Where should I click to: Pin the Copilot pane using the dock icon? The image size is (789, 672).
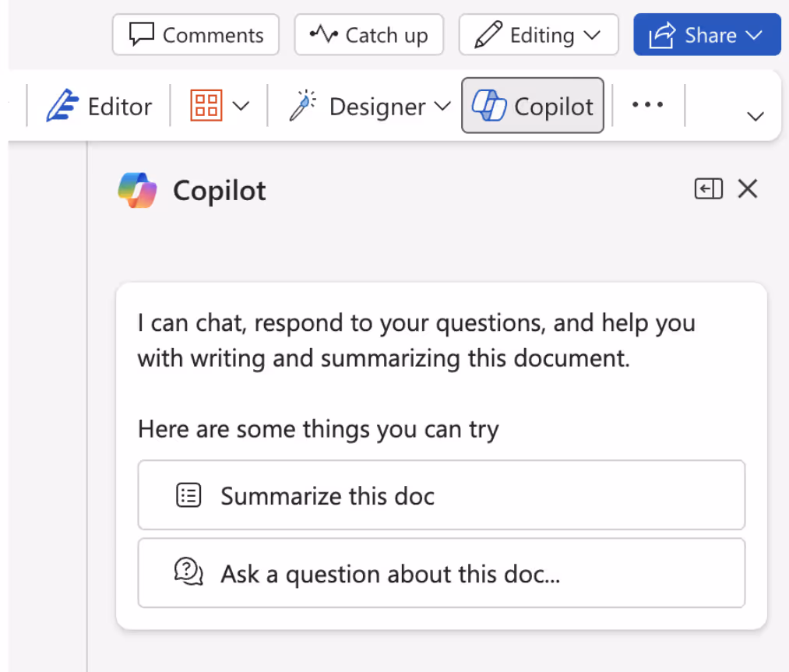click(x=708, y=188)
